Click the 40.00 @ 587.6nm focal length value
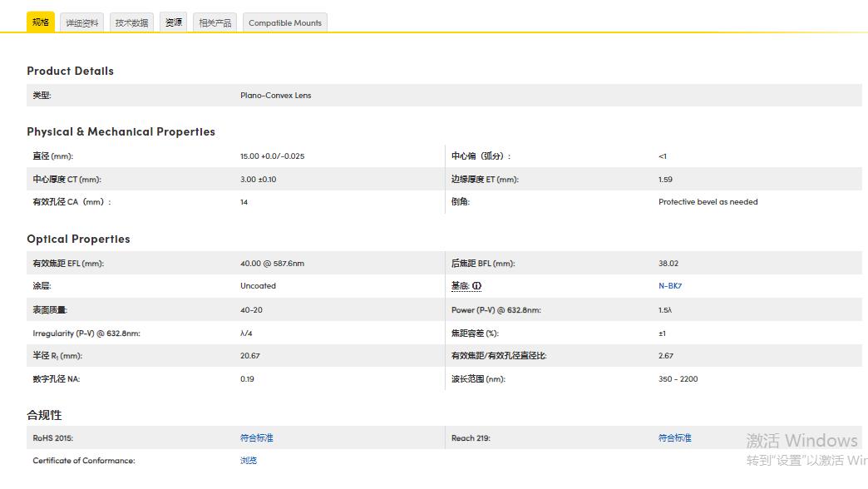 (272, 264)
